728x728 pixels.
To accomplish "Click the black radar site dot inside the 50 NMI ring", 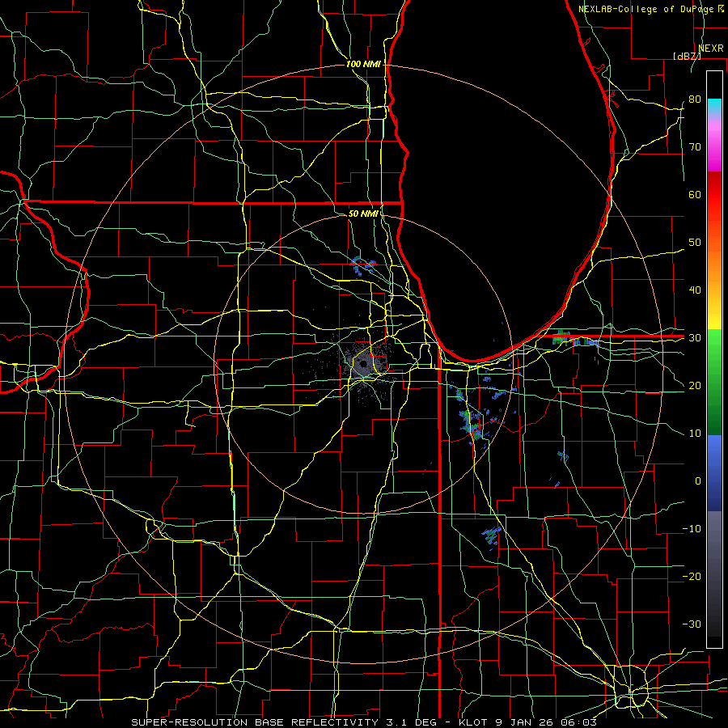I will click(x=363, y=365).
